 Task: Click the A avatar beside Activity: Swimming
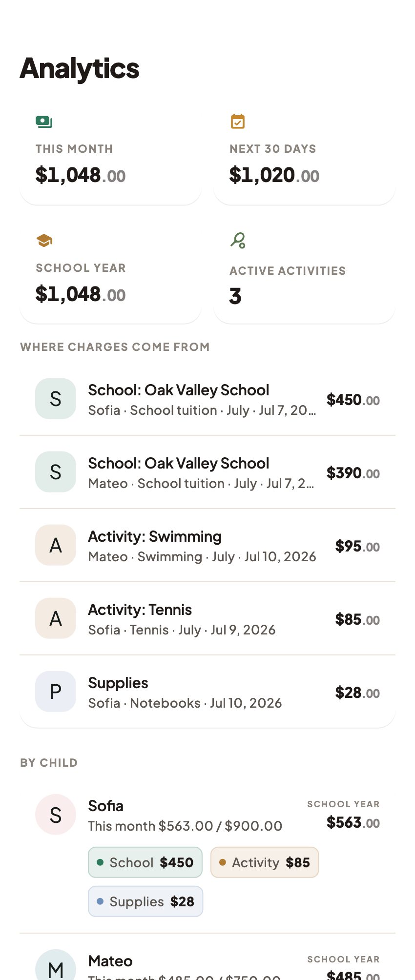tap(56, 545)
